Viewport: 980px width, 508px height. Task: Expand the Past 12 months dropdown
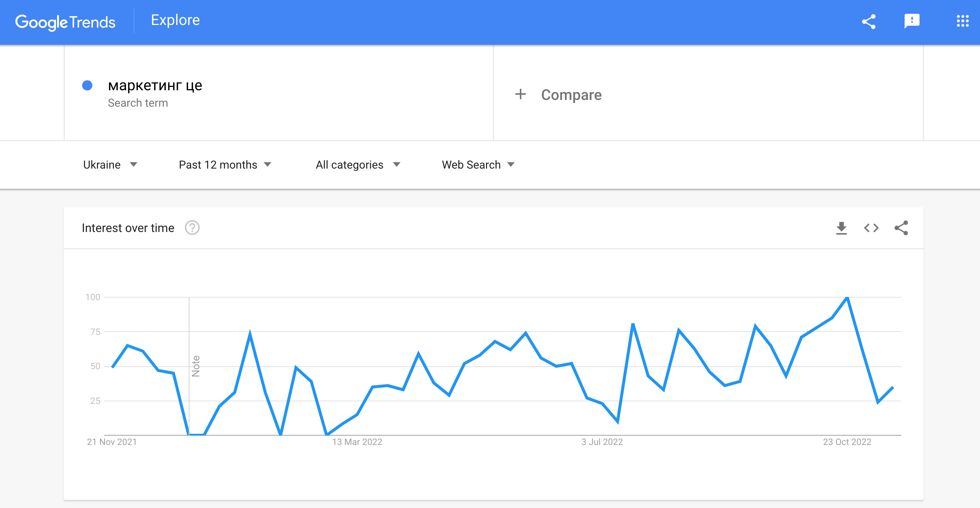[225, 164]
